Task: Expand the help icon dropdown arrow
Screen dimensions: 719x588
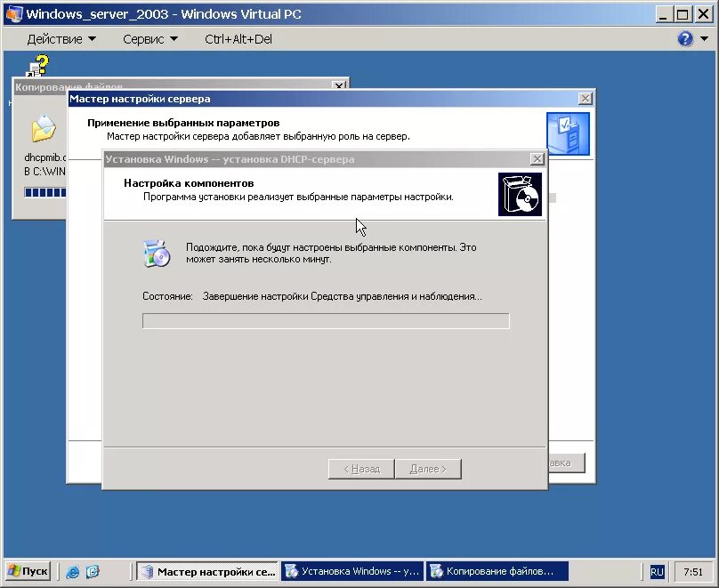Action: pyautogui.click(x=705, y=39)
